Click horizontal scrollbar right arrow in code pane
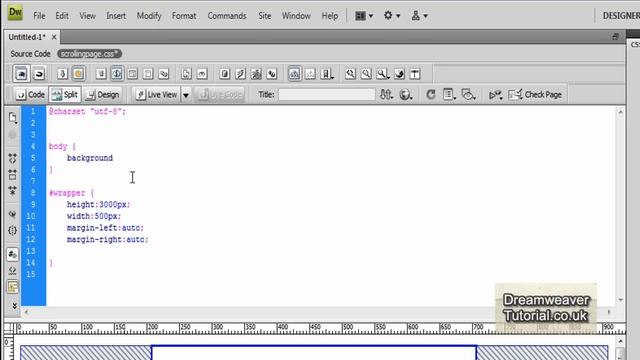The image size is (640, 360). (609, 312)
